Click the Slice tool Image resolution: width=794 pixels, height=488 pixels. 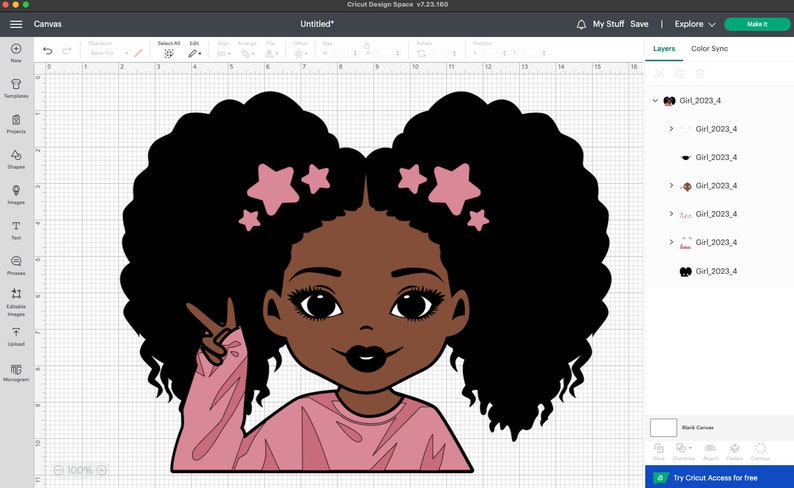point(659,451)
